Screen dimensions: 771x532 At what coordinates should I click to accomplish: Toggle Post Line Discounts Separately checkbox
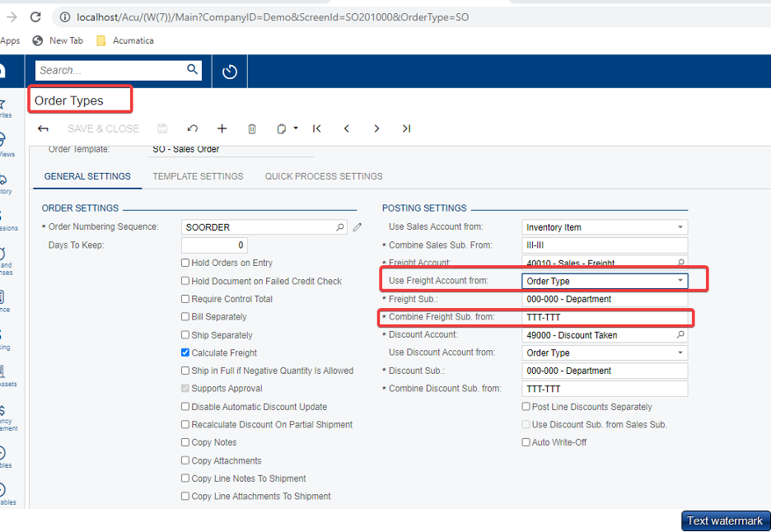point(526,407)
